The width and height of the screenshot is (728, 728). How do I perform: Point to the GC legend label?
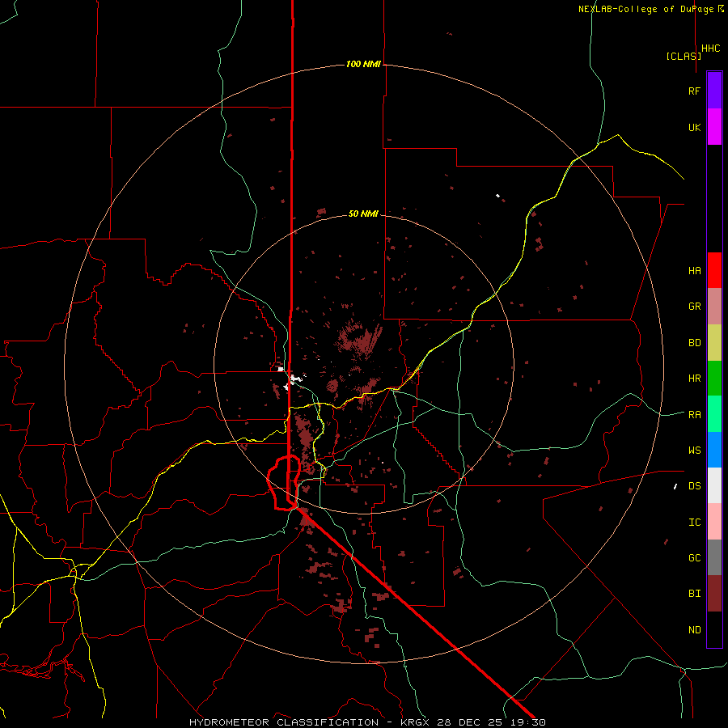click(694, 558)
